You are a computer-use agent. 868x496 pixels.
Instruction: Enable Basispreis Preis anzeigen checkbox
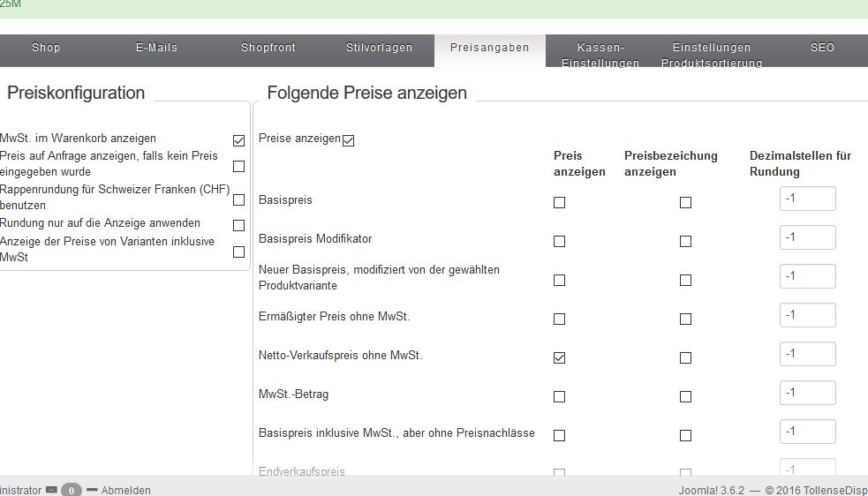point(559,202)
